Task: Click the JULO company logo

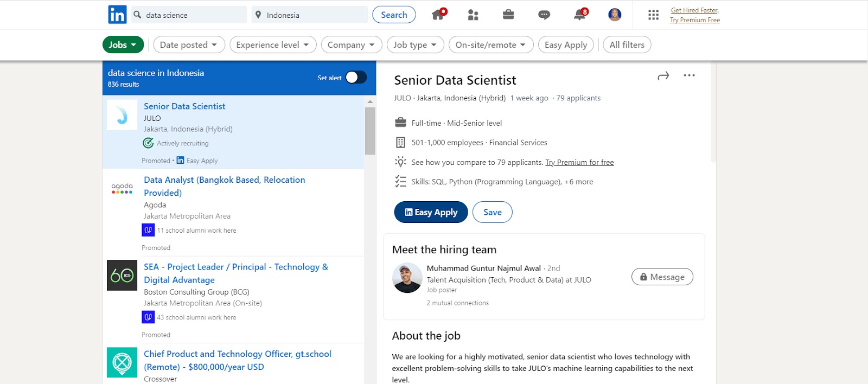Action: click(x=122, y=115)
